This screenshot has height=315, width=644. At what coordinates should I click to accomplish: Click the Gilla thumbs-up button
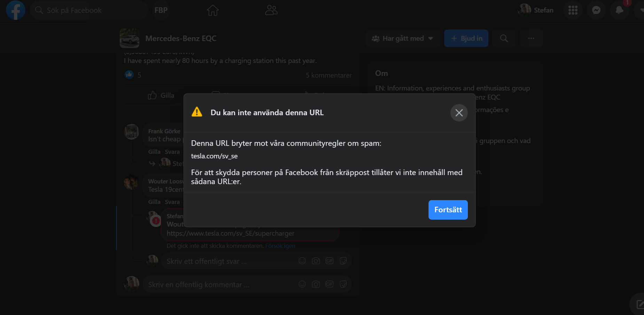pyautogui.click(x=161, y=95)
